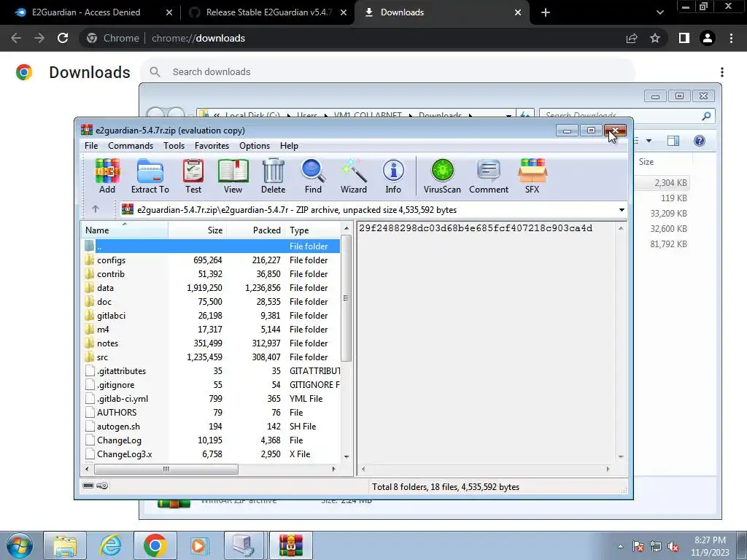
Task: Click the key password icon in status bar
Action: (x=102, y=486)
